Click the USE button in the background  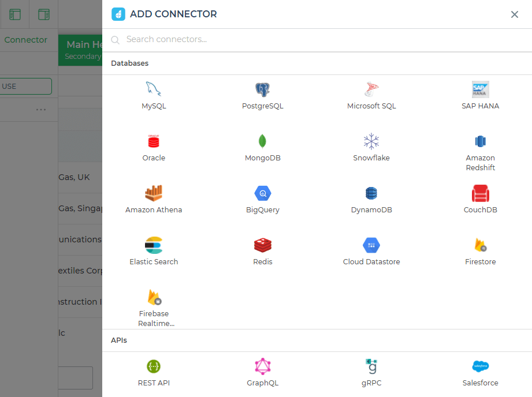pyautogui.click(x=26, y=87)
